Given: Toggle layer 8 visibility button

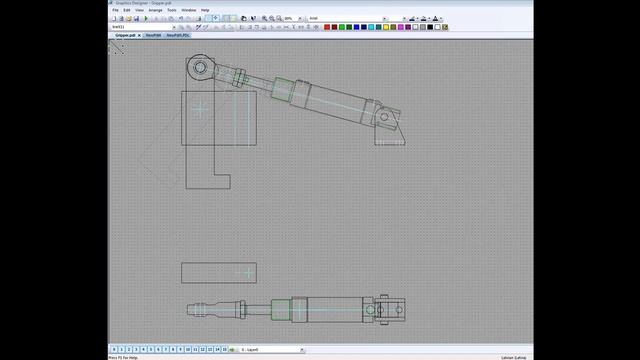Looking at the screenshot, I should 173,350.
